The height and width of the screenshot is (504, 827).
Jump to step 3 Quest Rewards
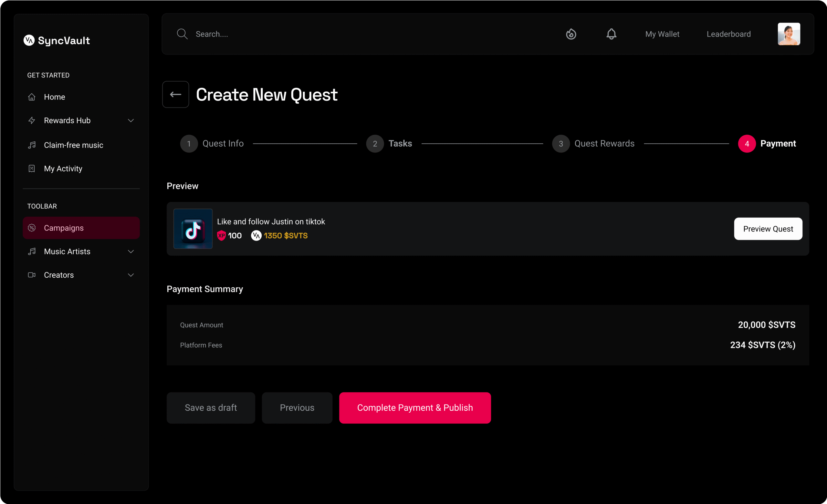561,144
